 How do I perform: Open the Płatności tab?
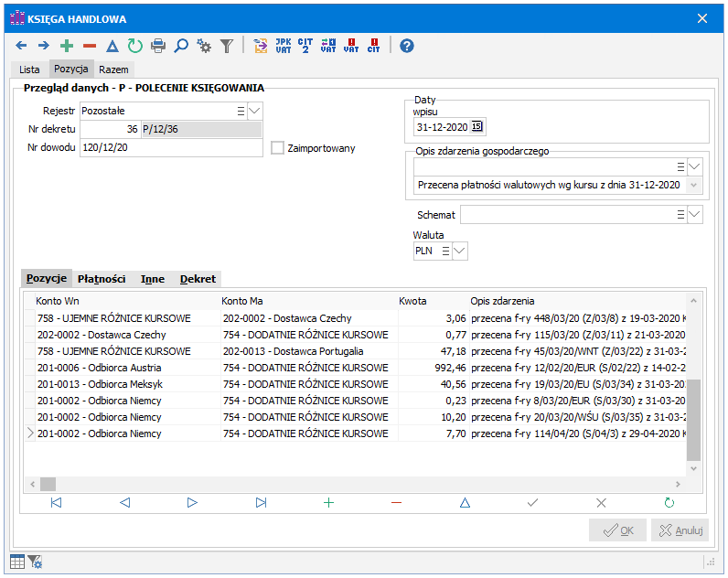click(x=102, y=279)
